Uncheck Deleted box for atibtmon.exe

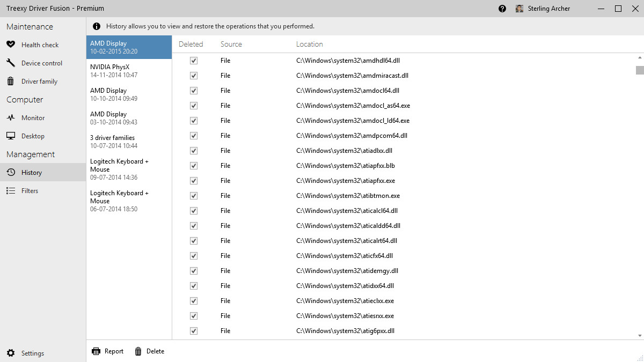point(194,196)
